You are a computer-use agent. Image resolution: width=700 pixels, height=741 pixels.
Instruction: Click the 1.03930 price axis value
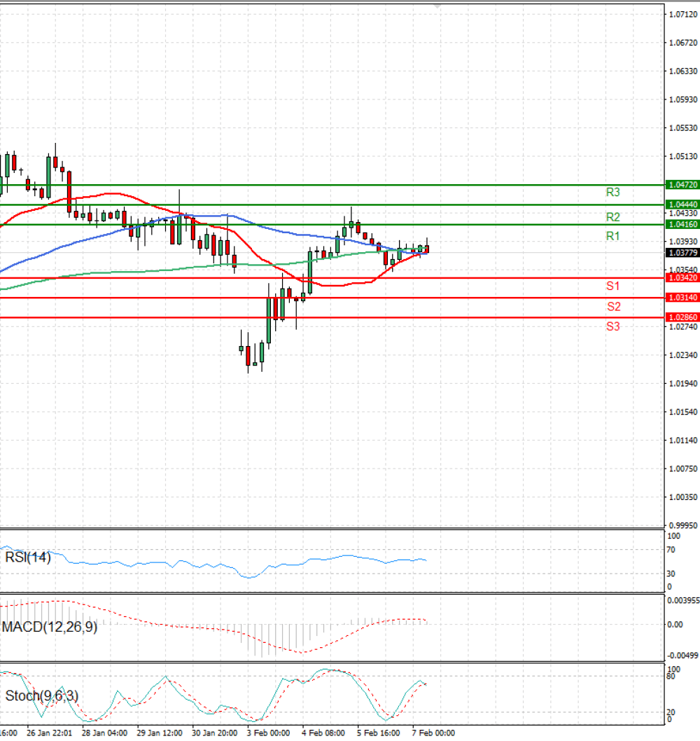[x=683, y=242]
